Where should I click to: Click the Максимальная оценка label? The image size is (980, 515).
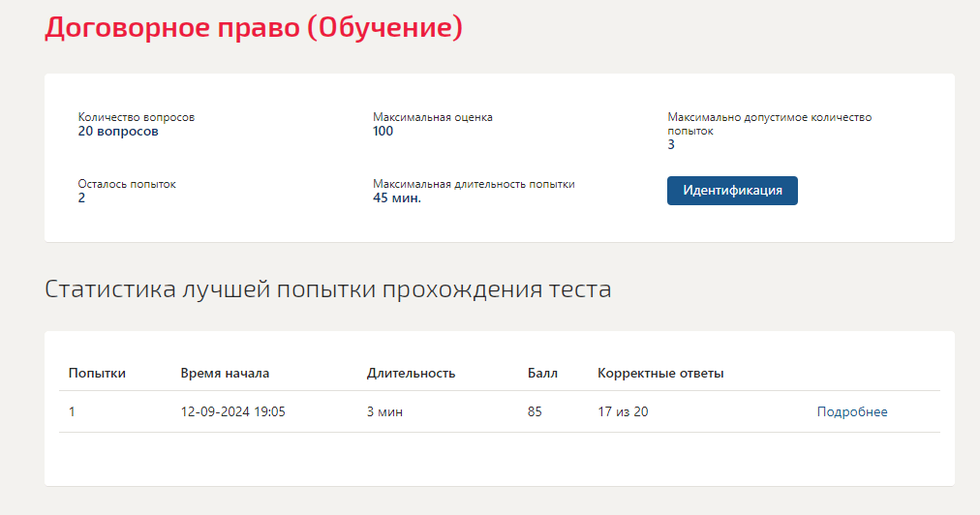pyautogui.click(x=433, y=117)
